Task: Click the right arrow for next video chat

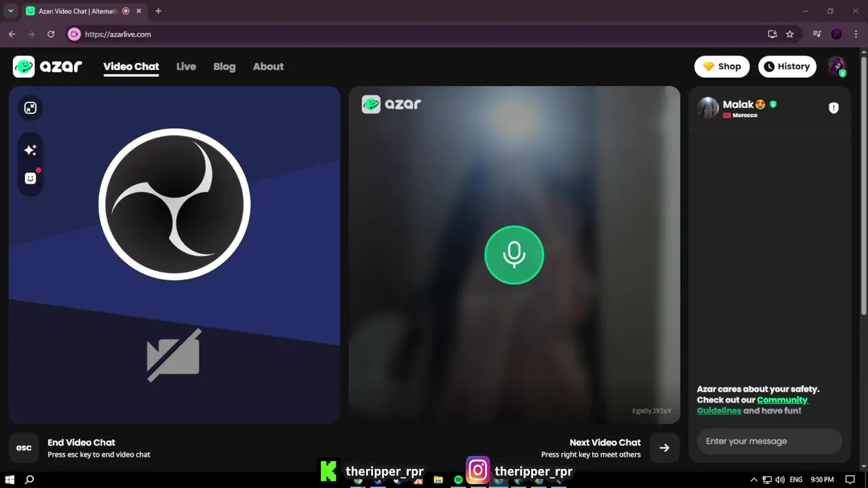Action: (664, 447)
